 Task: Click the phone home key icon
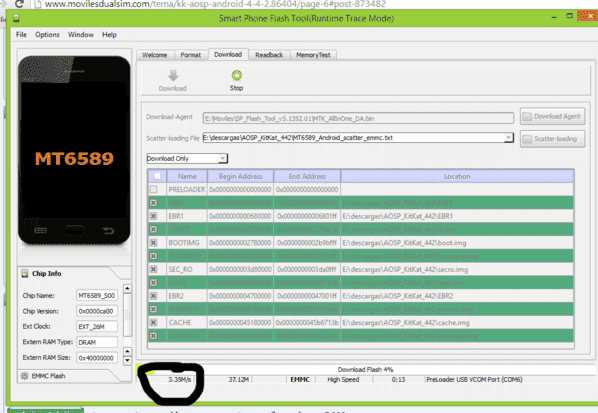74,230
